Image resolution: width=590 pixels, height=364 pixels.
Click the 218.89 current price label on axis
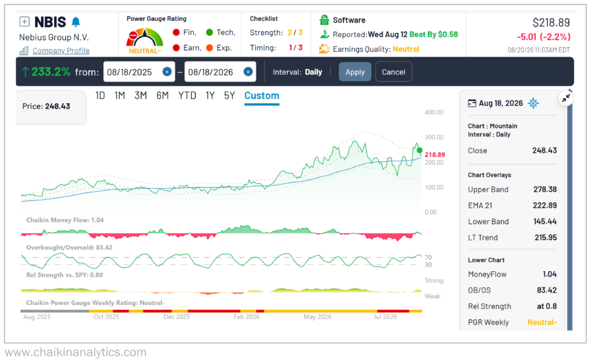434,154
